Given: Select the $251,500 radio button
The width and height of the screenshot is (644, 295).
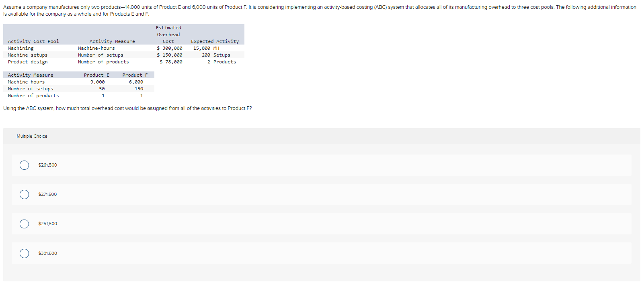Looking at the screenshot, I should (x=24, y=224).
